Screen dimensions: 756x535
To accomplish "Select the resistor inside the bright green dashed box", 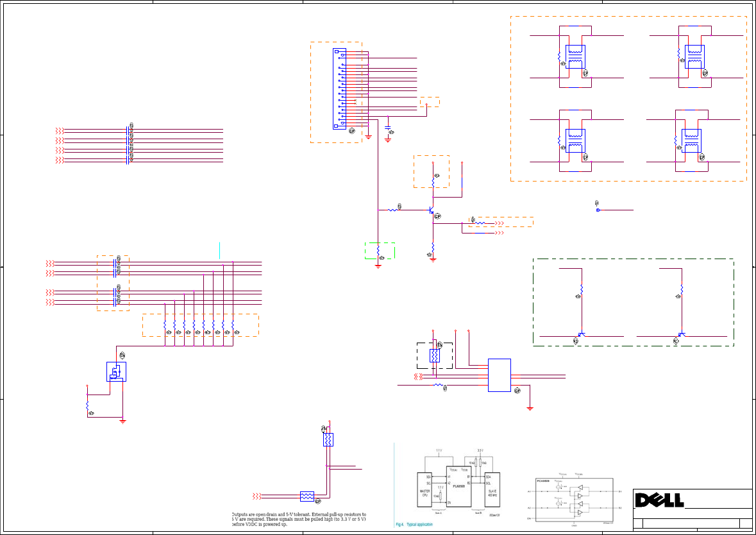I will coord(378,251).
